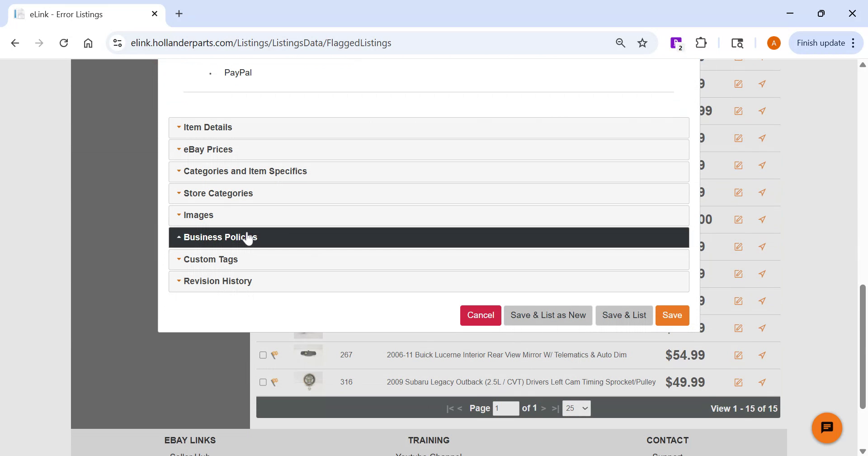868x456 pixels.
Task: Expand the eBay Prices section
Action: coord(208,149)
